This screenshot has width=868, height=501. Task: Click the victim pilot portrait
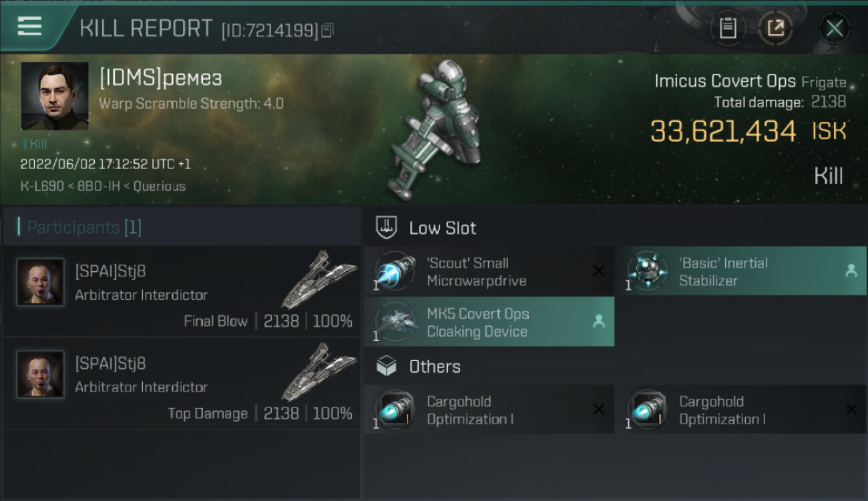pos(55,96)
